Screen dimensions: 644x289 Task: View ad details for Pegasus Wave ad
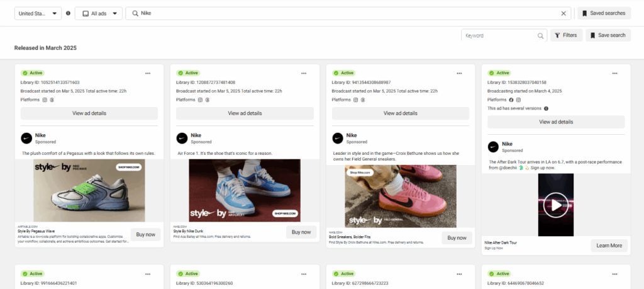(89, 113)
